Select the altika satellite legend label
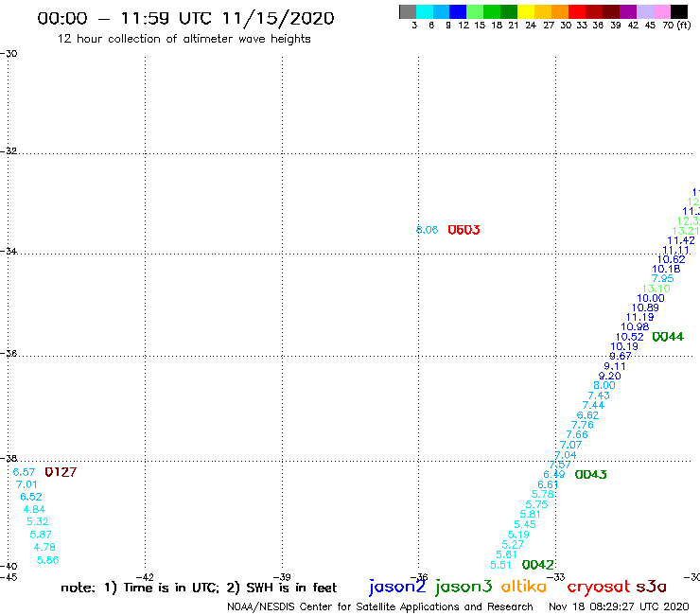This screenshot has height=615, width=700. coord(524,587)
